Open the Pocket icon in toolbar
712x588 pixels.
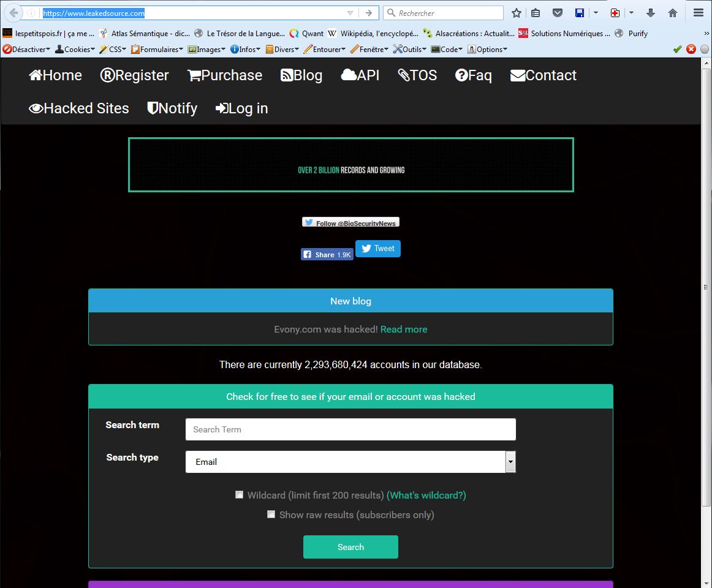pyautogui.click(x=558, y=13)
